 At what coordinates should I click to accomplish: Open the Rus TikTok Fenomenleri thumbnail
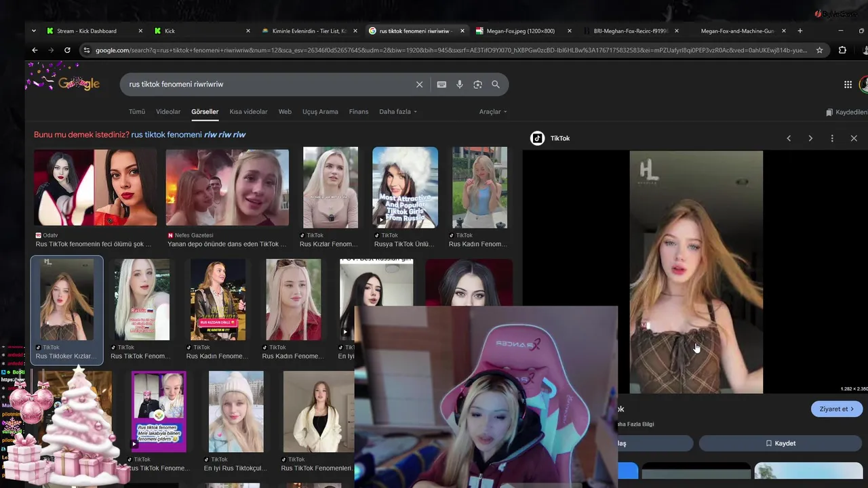tap(318, 411)
